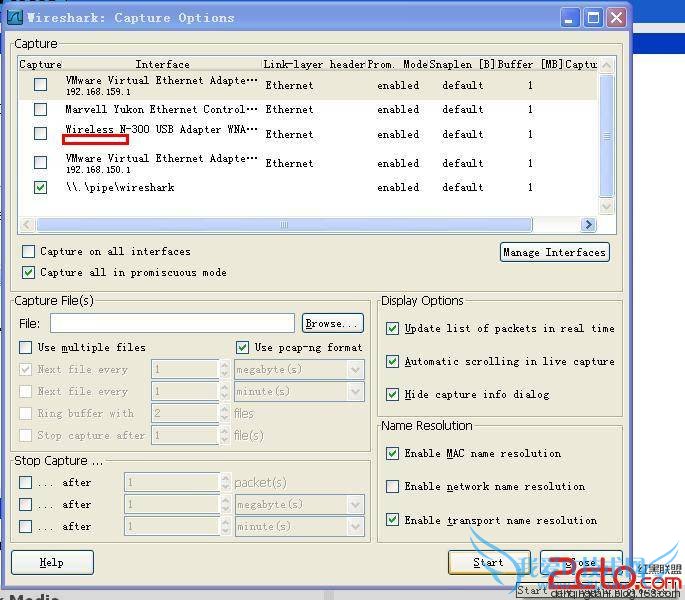Toggle Use pcap-ng format
Screen dimensions: 685x600
tap(242, 347)
